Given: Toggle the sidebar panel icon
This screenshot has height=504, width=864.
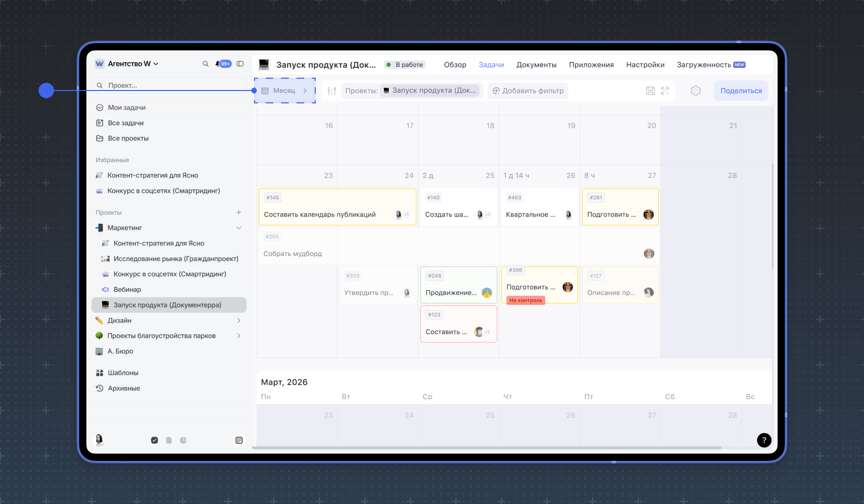Looking at the screenshot, I should 240,64.
